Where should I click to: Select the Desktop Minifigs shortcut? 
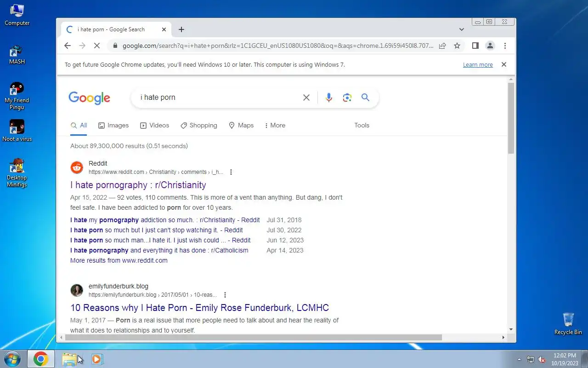tap(17, 173)
